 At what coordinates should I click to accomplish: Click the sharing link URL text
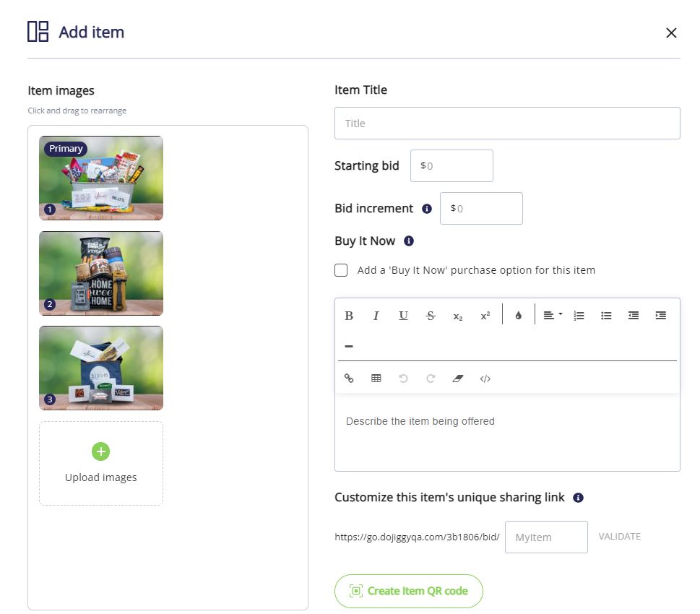coord(417,537)
